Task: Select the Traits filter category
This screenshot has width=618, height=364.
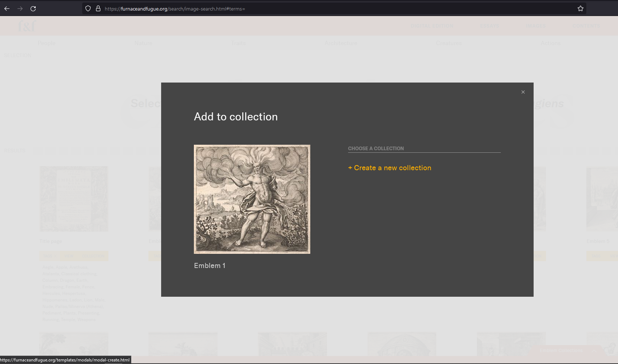Action: (238, 43)
